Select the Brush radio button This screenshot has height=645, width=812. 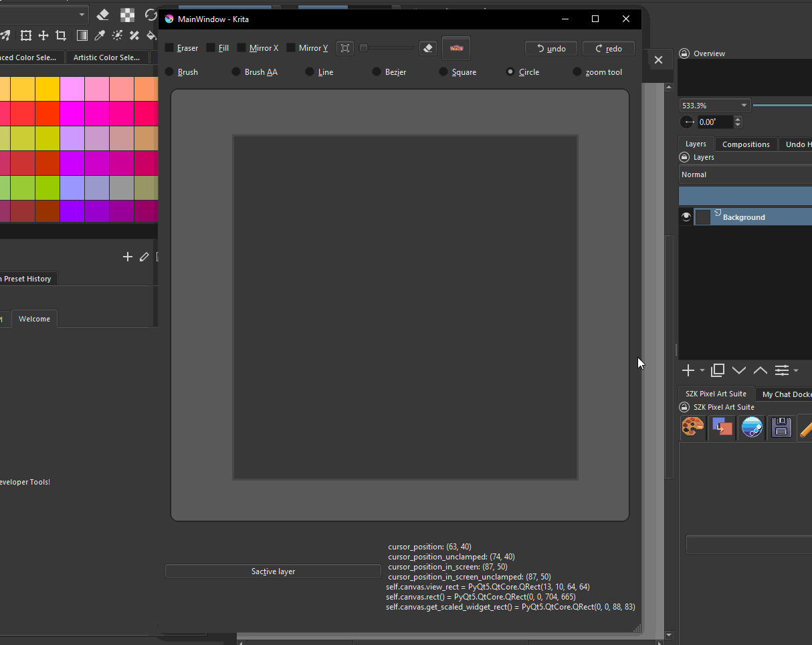point(181,72)
